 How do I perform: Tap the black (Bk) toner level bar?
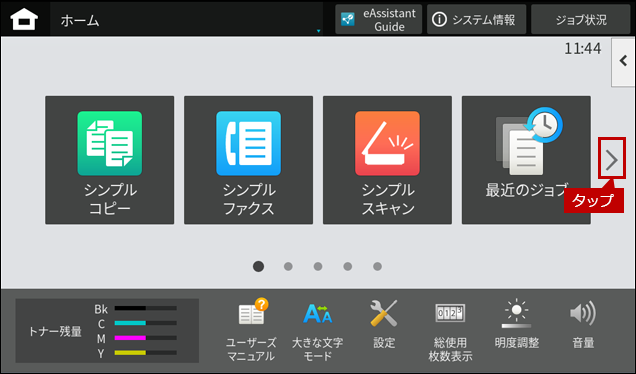(x=146, y=308)
